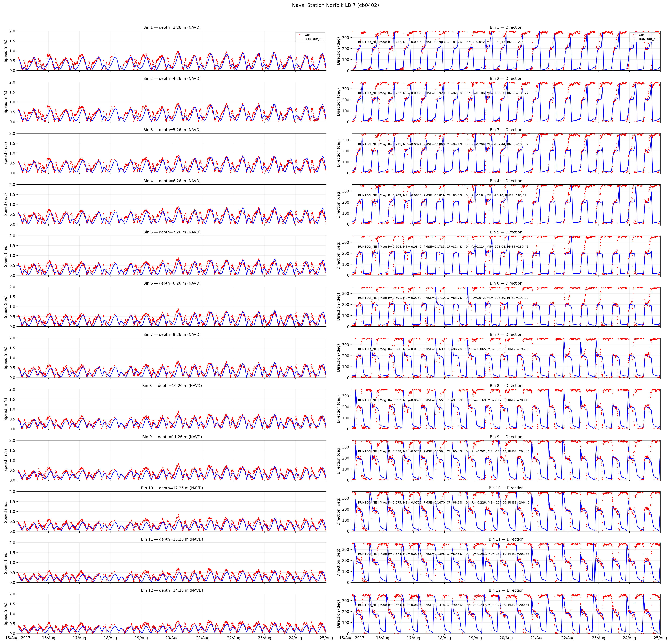671x644 pixels.
Task: Click the Bin 6 Direction statistics line with R=0.691
Action: [443, 298]
